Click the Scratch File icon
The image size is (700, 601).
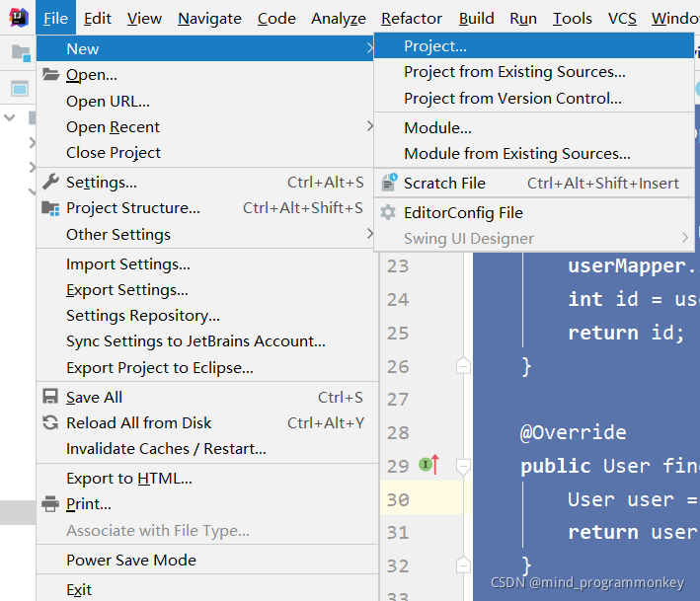click(x=389, y=183)
